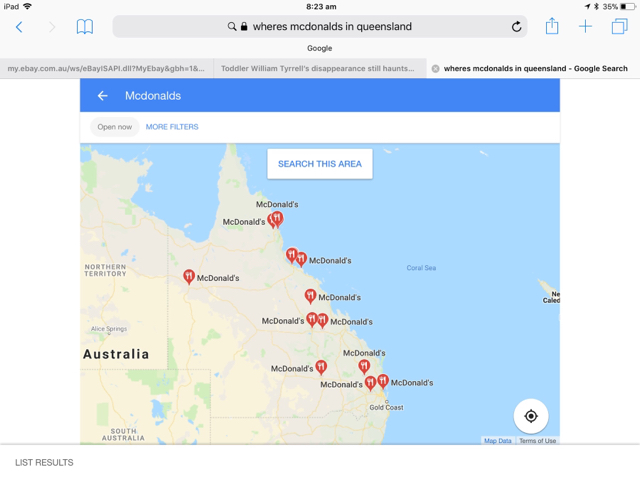Click SEARCH THIS AREA button
The image size is (640, 480).
click(x=320, y=164)
